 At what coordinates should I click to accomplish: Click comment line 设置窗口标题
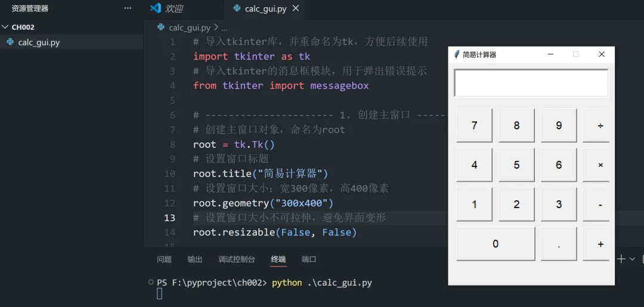point(230,159)
